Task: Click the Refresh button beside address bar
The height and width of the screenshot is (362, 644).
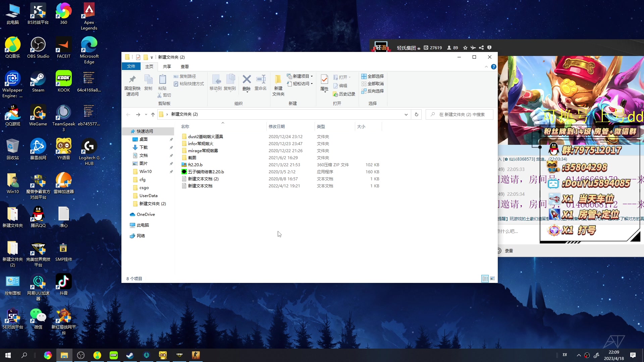Action: click(x=417, y=115)
